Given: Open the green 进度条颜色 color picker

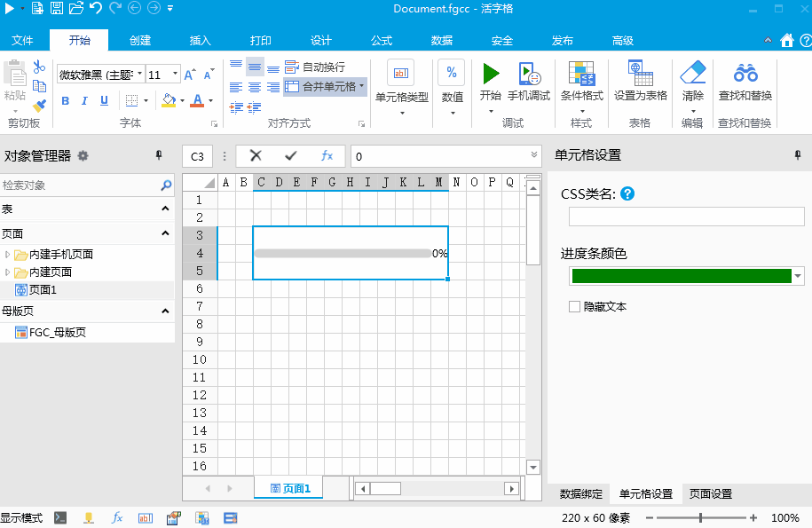Looking at the screenshot, I should (x=687, y=276).
